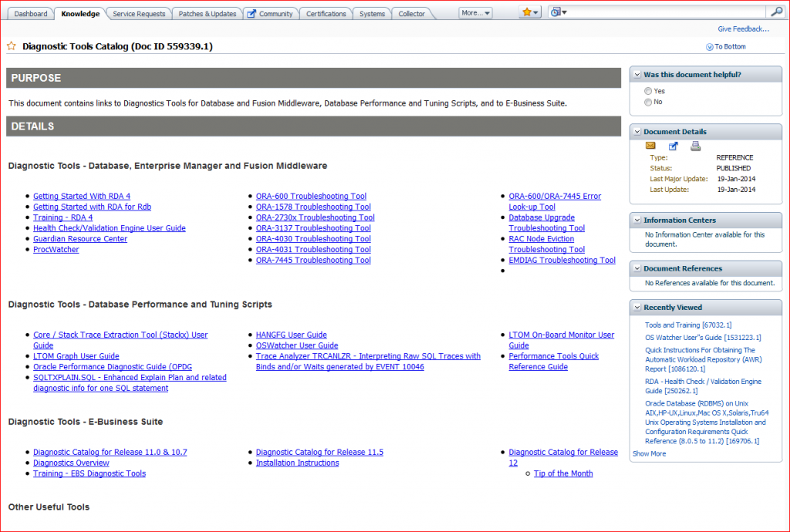Open EMDIAG Troubleshooting Tool link

[562, 260]
